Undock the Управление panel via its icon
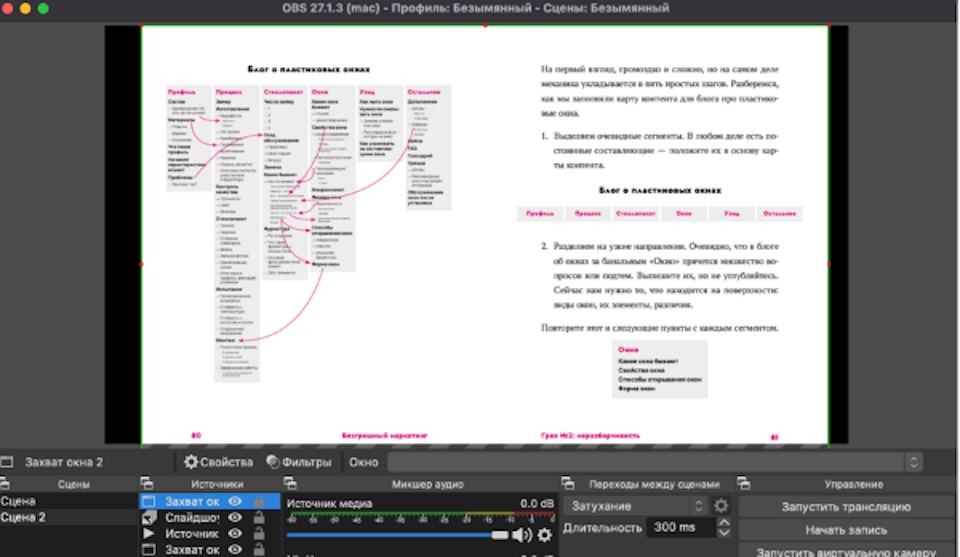Screen dimensions: 960x557 click(745, 484)
